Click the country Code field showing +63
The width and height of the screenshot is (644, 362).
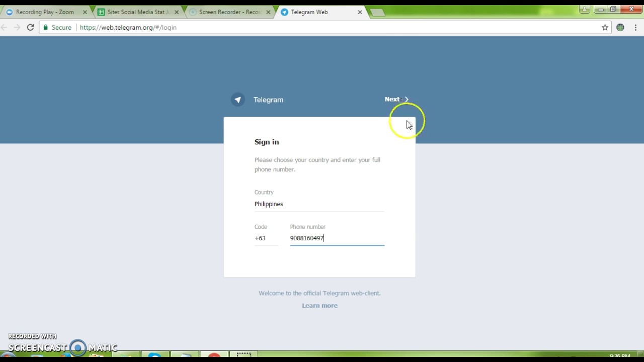click(266, 238)
